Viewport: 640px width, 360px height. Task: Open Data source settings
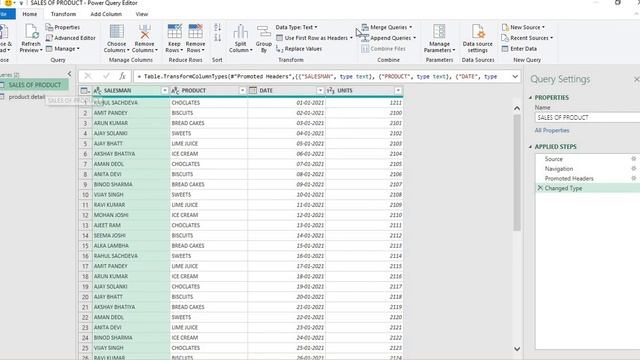coord(478,38)
